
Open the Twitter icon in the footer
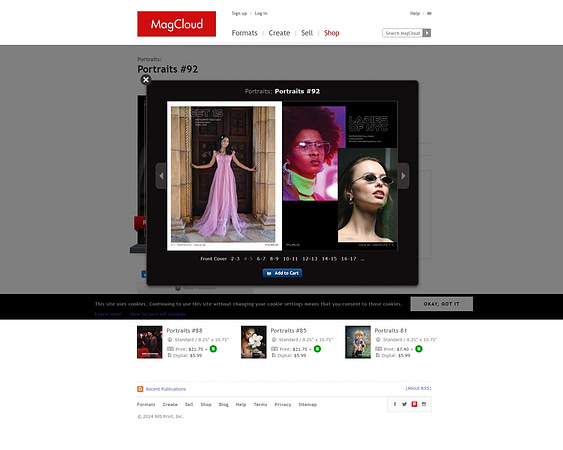coord(404,404)
